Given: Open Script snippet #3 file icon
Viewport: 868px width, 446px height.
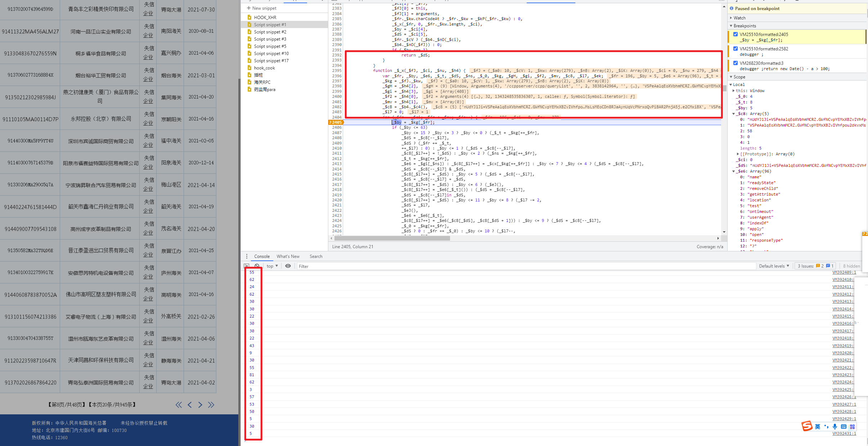Looking at the screenshot, I should click(x=249, y=39).
